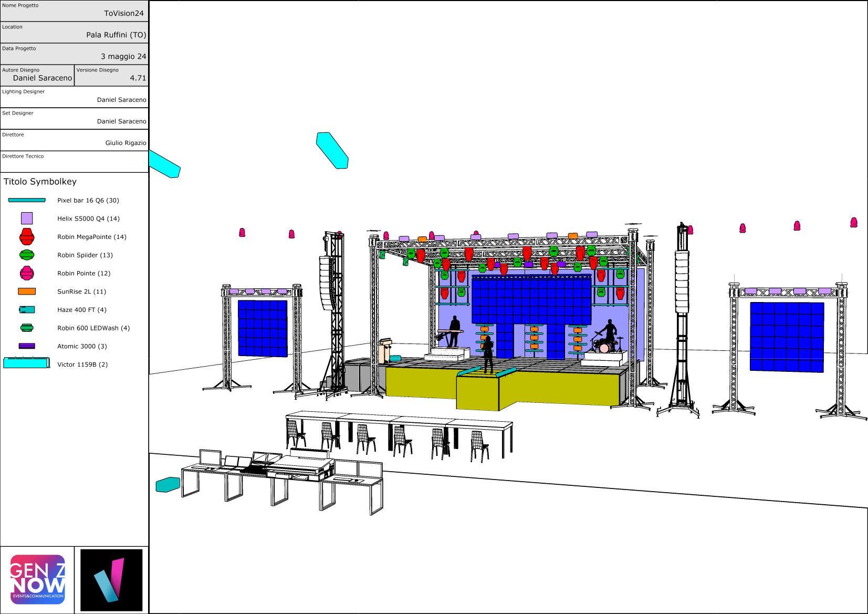Select the keyboard player figure on stage
The image size is (868, 614).
pos(454,331)
